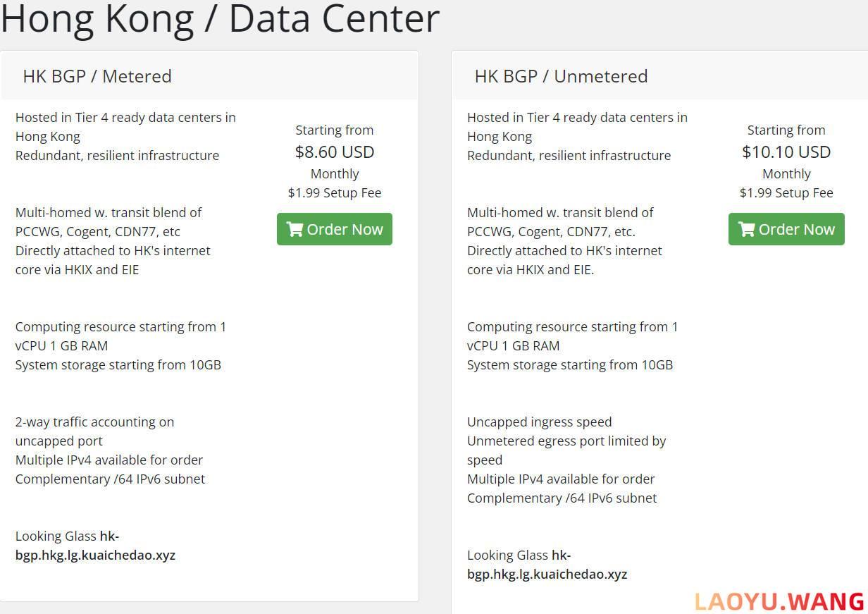Click Metered plan's Multi-homed transit blend paragraph

pyautogui.click(x=113, y=241)
